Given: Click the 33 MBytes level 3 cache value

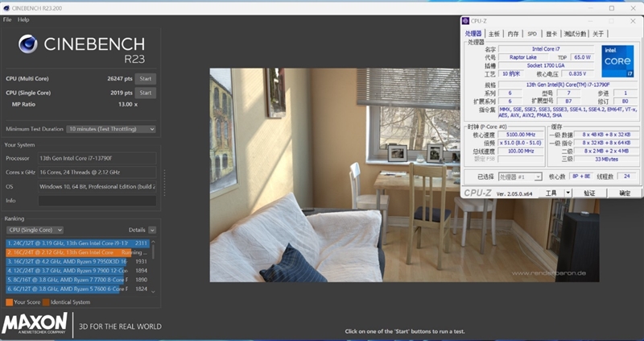Looking at the screenshot, I should [607, 159].
